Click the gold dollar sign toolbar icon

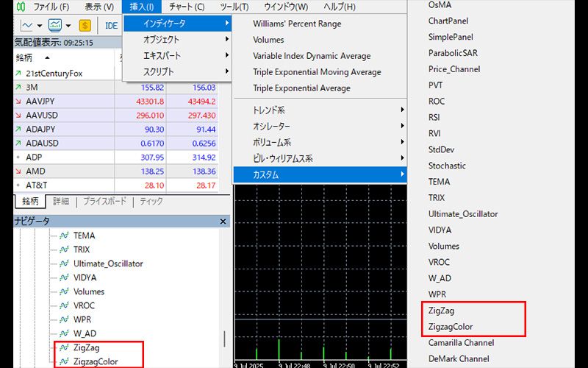pos(85,25)
